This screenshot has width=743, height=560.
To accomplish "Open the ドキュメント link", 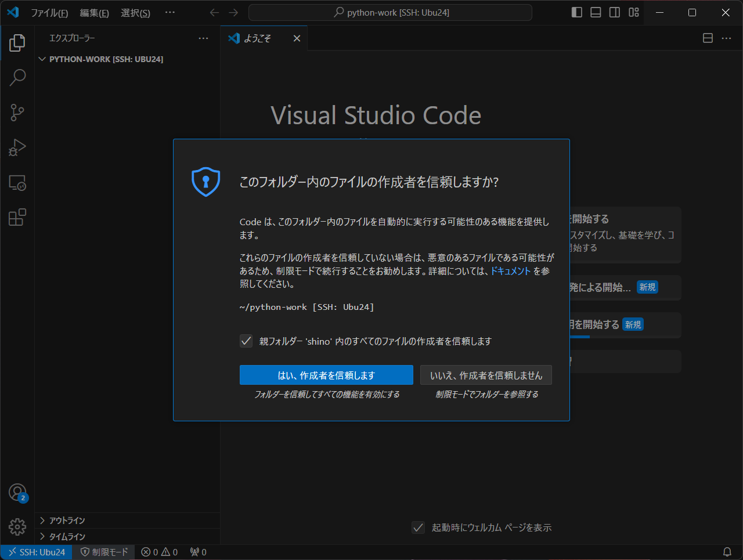I will [x=511, y=271].
